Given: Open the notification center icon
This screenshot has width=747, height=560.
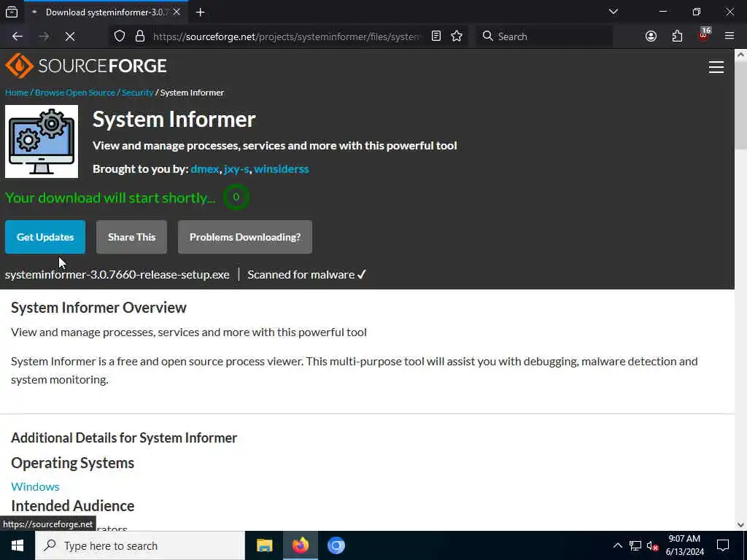Looking at the screenshot, I should click(723, 545).
